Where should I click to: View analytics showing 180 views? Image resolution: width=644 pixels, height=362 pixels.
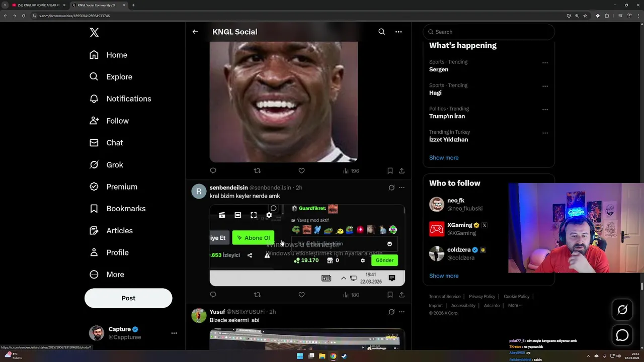pyautogui.click(x=351, y=295)
